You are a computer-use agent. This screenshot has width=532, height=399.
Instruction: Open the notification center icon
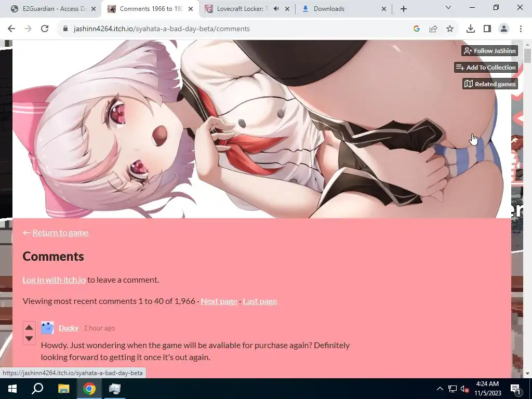coord(515,389)
